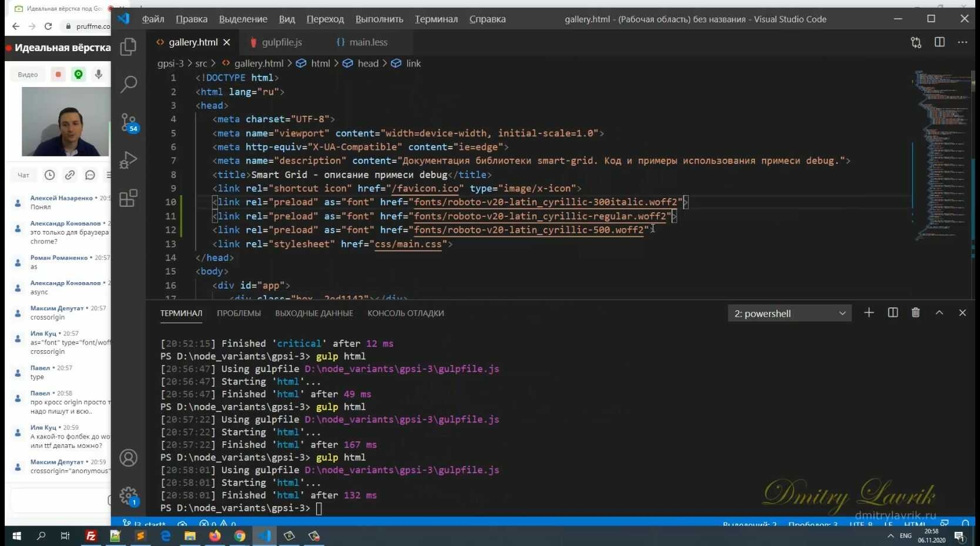Open FileZilla from the taskbar
The height and width of the screenshot is (546, 980).
91,536
